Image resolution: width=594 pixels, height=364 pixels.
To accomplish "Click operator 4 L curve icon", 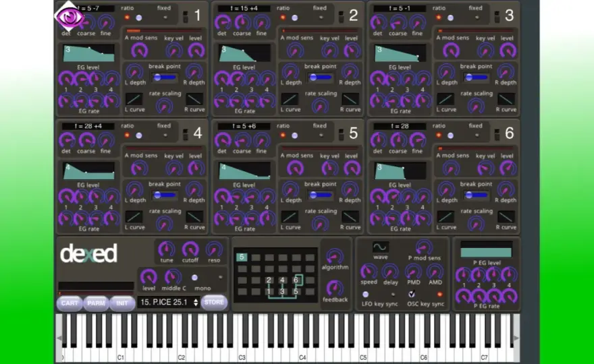I will 134,217.
